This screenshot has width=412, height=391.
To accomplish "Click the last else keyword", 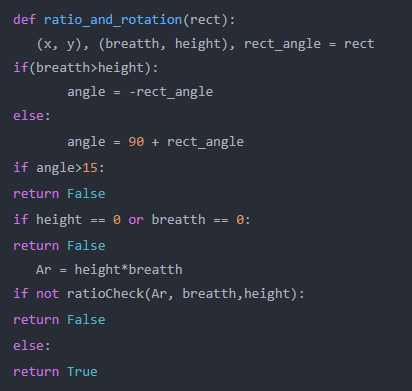I will click(28, 346).
